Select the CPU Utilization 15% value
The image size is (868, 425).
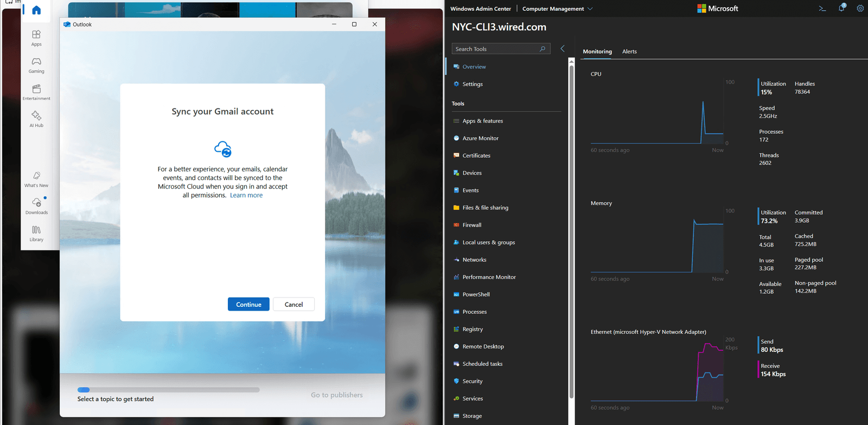point(766,92)
